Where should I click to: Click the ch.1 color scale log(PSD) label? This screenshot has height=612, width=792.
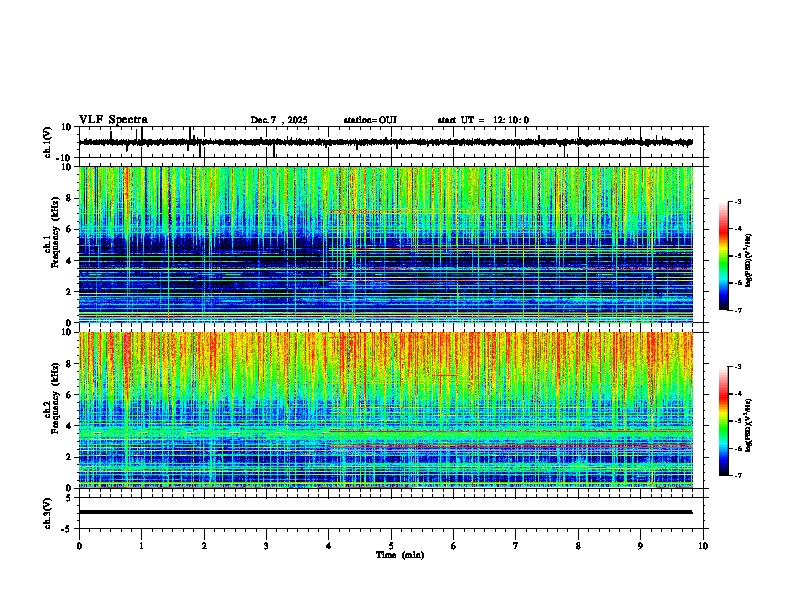click(748, 260)
